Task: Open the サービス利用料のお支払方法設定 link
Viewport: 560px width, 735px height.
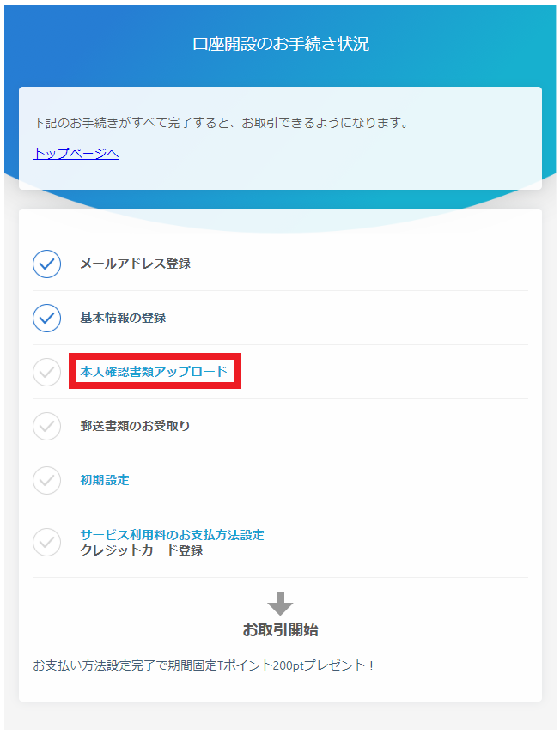Action: tap(172, 534)
